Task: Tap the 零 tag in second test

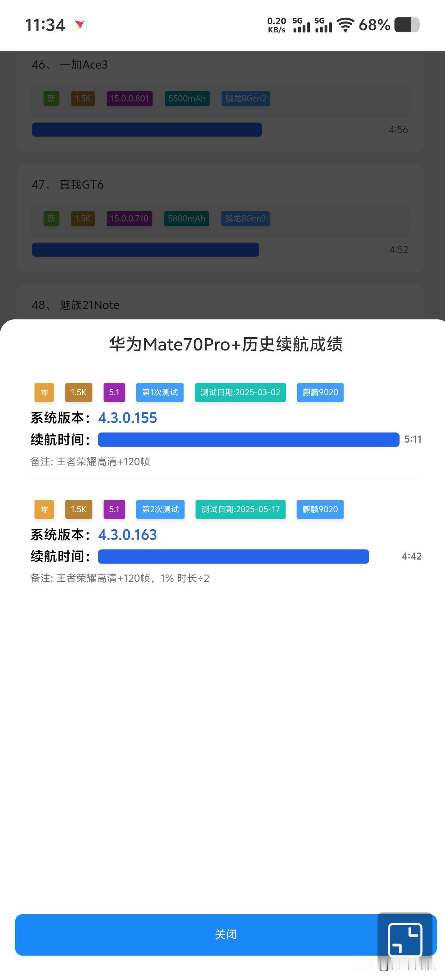Action: [x=44, y=509]
